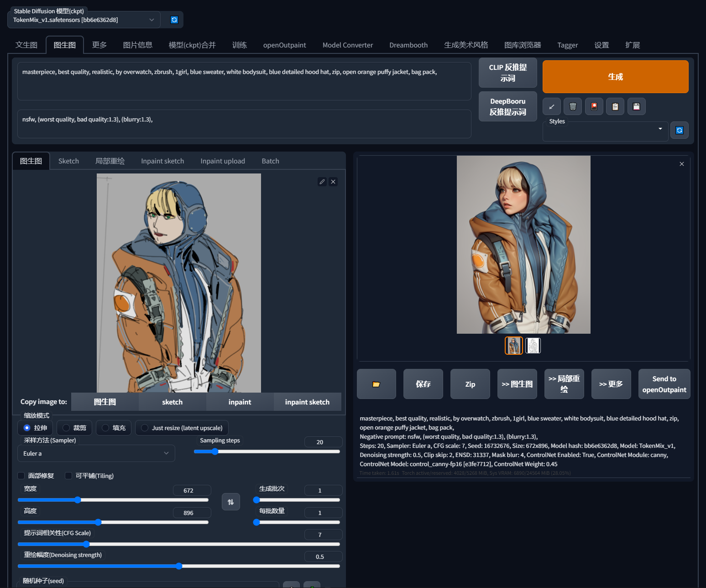Click the DeepBooru 反推提示词 button

tap(507, 107)
